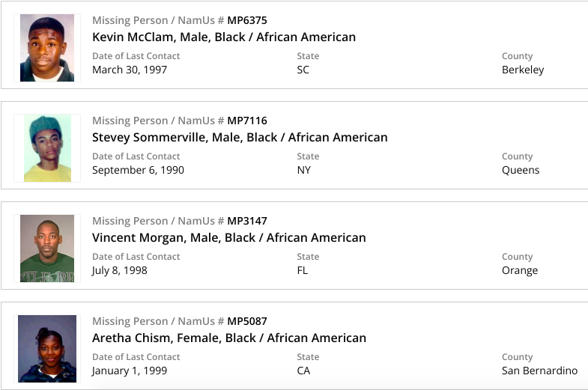This screenshot has width=588, height=390.
Task: Open the photo thumbnail for case MP5087
Action: pyautogui.click(x=47, y=349)
